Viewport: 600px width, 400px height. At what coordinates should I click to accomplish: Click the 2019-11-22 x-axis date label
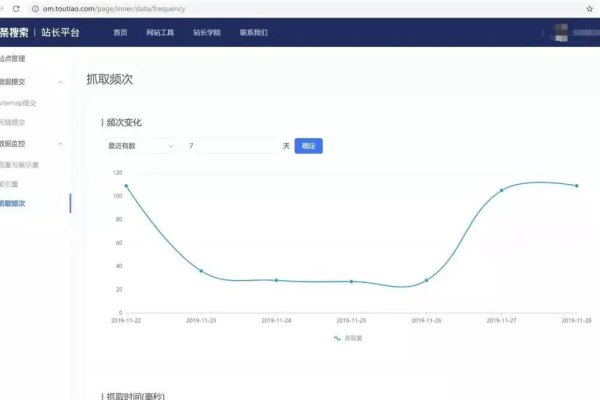(x=126, y=320)
